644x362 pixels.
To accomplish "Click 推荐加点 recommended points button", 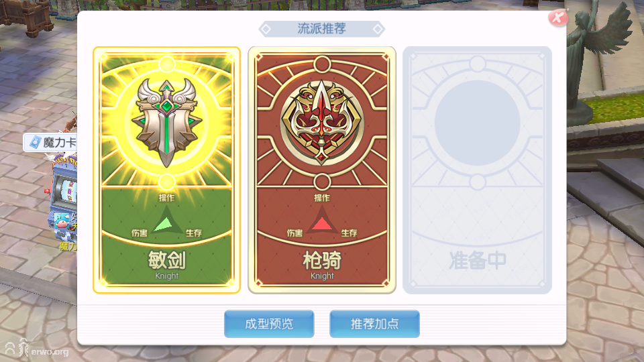I will (x=374, y=324).
